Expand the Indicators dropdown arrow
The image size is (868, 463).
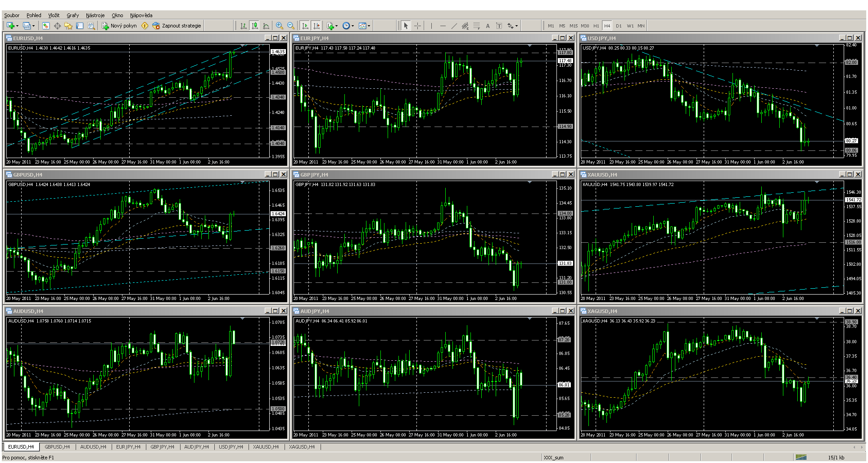(337, 26)
